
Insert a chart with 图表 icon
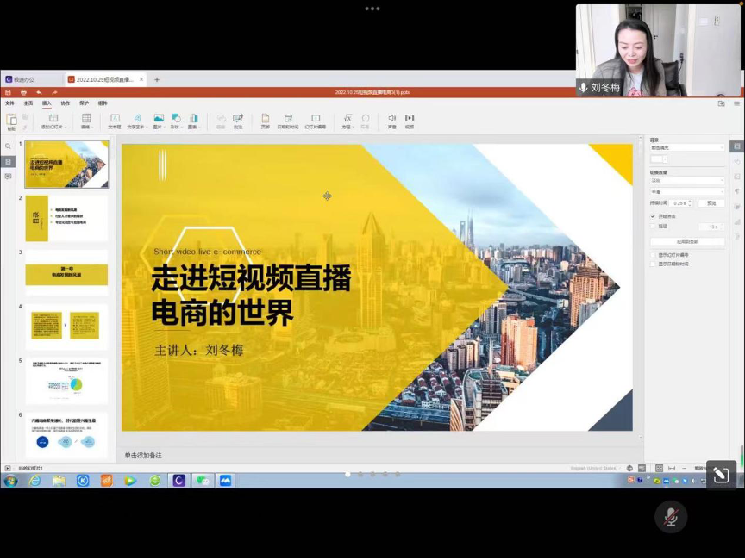(x=193, y=120)
